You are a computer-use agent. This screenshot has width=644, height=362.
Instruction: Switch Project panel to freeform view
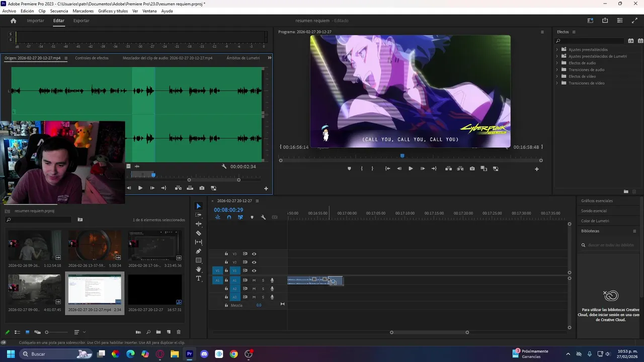pyautogui.click(x=37, y=332)
